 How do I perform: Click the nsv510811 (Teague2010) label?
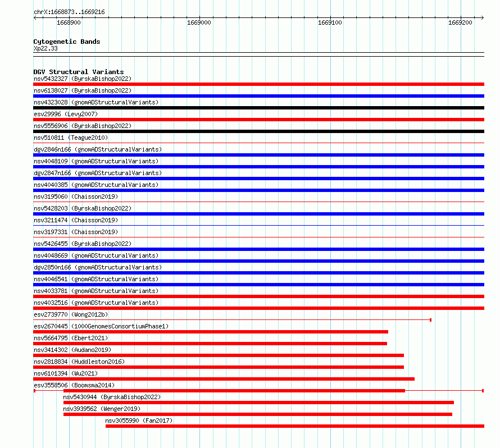click(71, 138)
